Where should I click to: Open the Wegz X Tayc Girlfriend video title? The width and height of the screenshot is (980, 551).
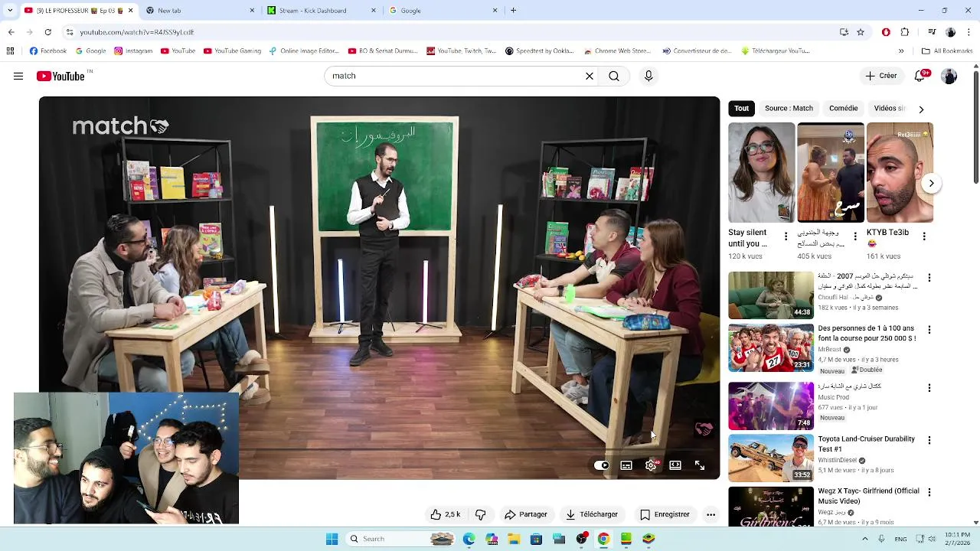coord(868,496)
